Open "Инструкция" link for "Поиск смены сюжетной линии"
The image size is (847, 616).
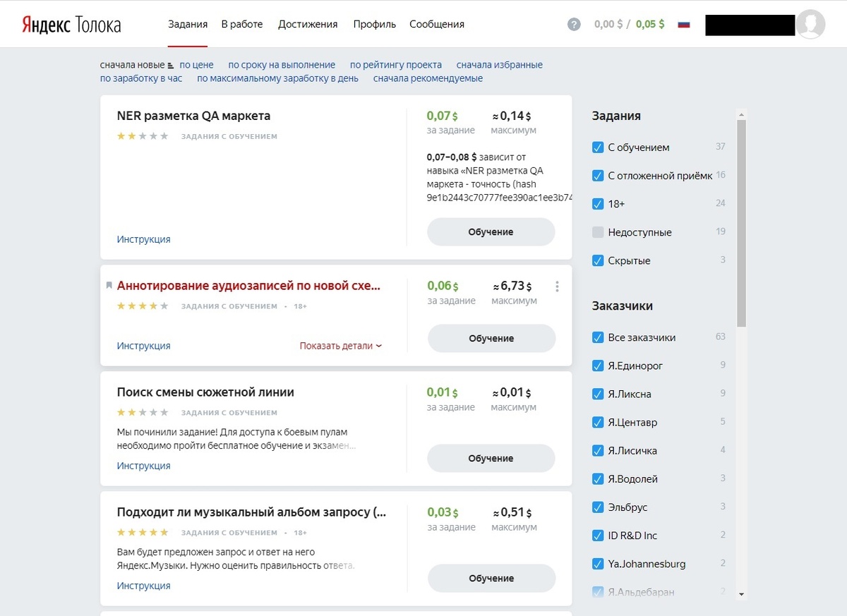pyautogui.click(x=143, y=466)
